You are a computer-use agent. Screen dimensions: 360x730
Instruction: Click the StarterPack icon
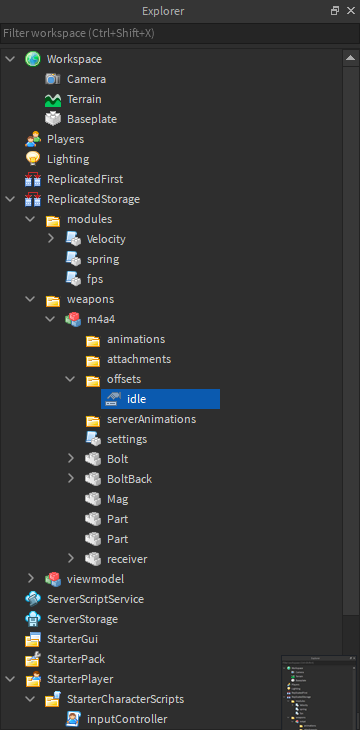[x=33, y=659]
